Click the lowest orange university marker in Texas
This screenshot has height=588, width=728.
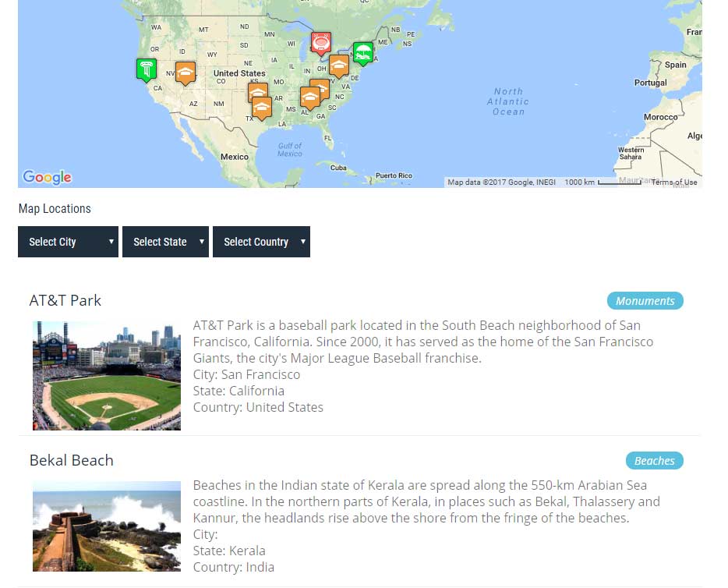(x=261, y=108)
